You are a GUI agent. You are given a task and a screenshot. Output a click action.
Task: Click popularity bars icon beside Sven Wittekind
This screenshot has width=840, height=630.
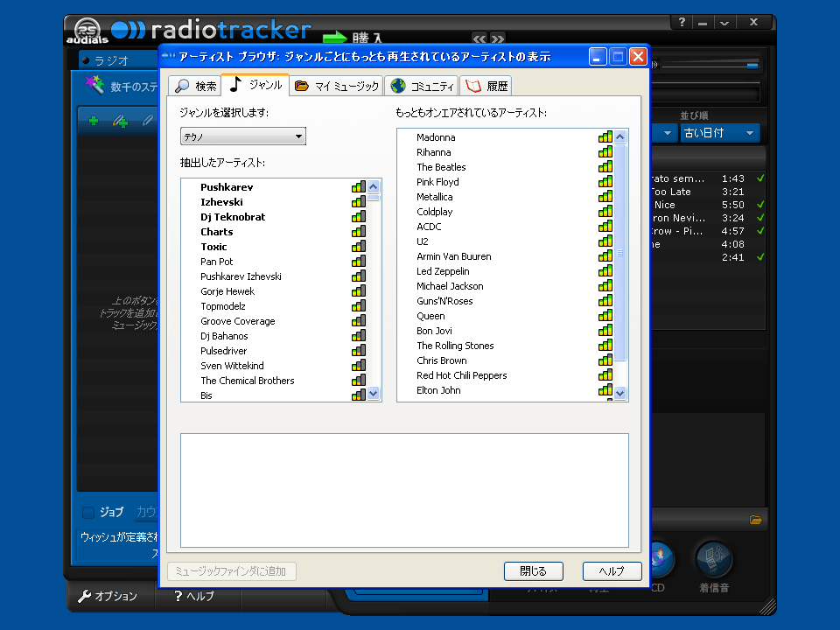tap(359, 365)
